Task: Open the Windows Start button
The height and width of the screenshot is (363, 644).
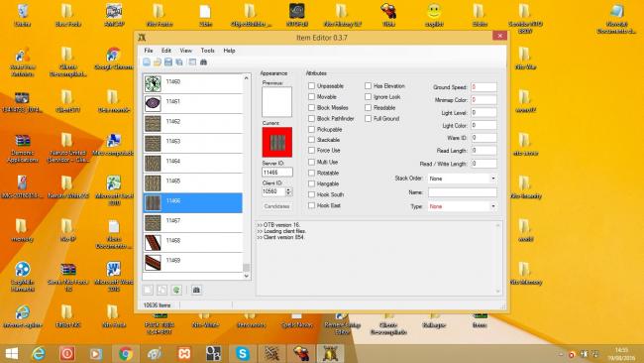Action: [x=12, y=353]
